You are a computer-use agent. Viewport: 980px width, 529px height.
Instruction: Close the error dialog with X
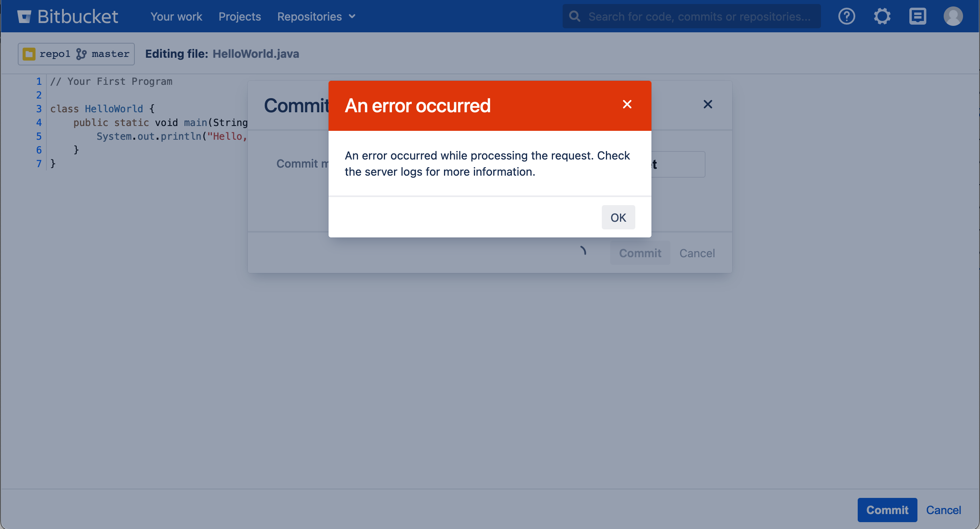coord(627,105)
